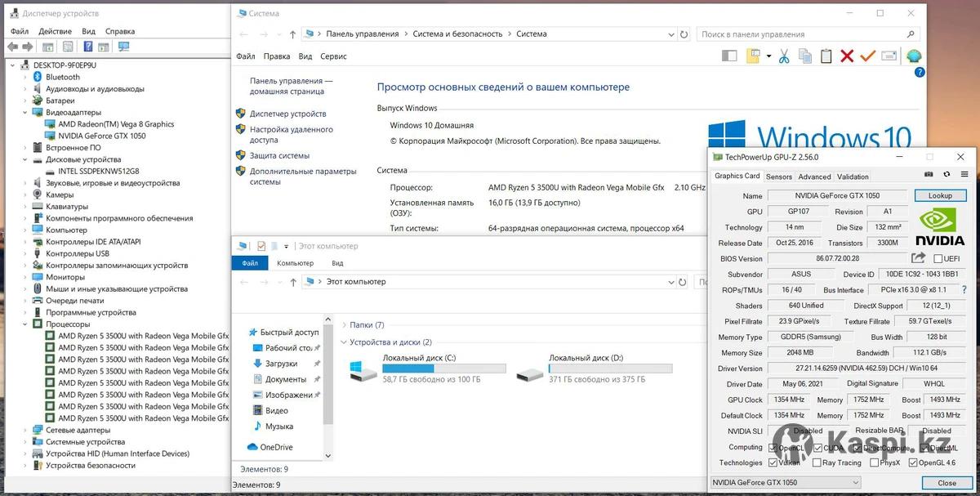Viewport: 980px width, 496px height.
Task: Toggle the UEFI checkbox
Action: click(938, 259)
